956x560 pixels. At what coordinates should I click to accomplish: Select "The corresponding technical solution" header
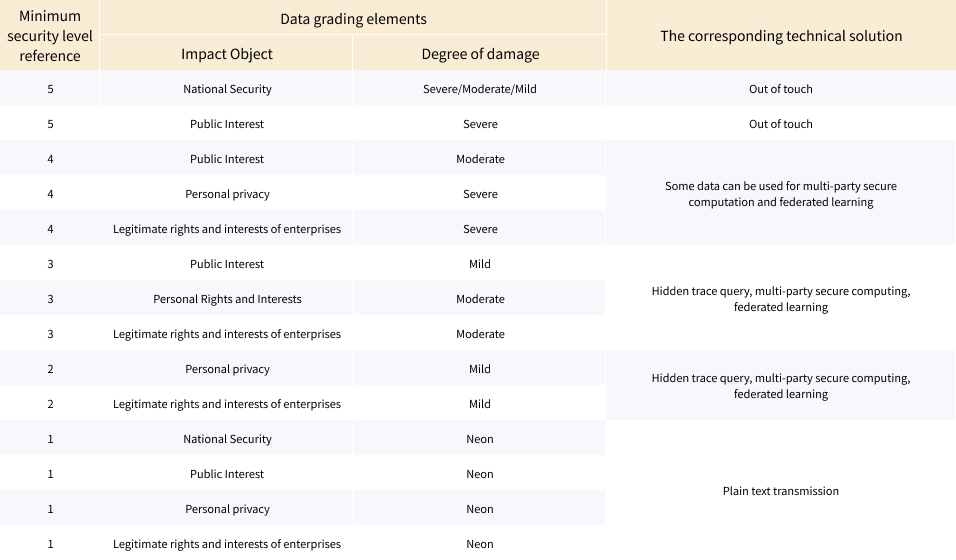coord(781,36)
